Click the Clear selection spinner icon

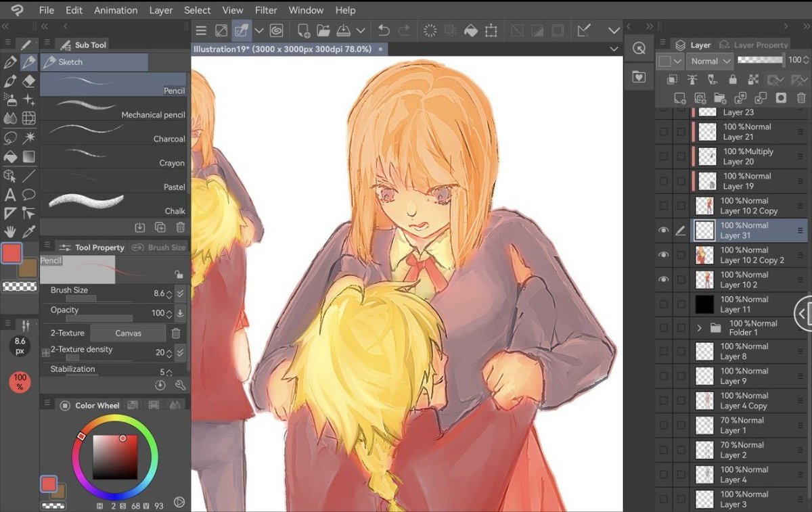click(430, 30)
